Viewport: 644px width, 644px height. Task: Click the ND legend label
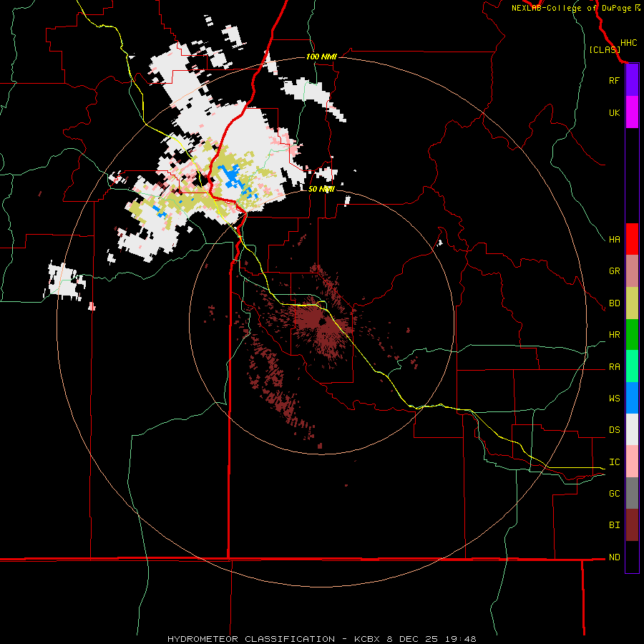pos(615,557)
